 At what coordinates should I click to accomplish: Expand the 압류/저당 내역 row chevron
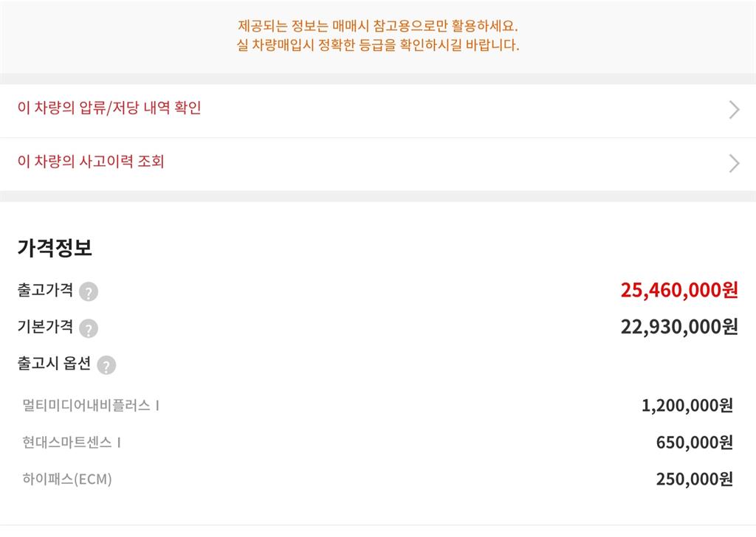point(734,110)
